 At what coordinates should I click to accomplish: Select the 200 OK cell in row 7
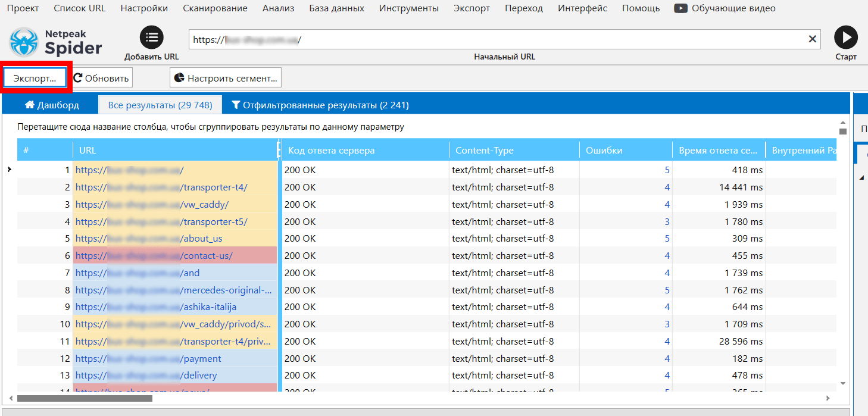pyautogui.click(x=365, y=273)
